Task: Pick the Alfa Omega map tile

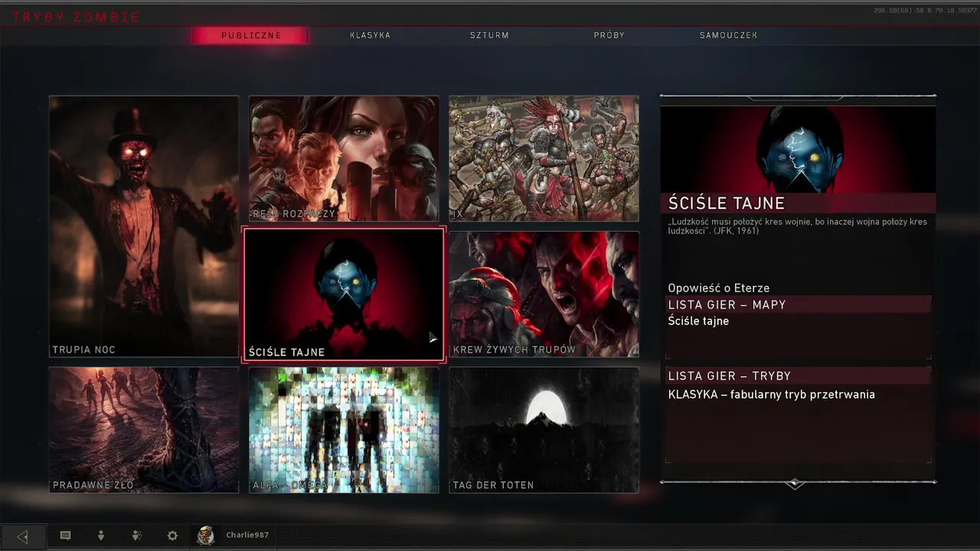Action: click(x=344, y=430)
